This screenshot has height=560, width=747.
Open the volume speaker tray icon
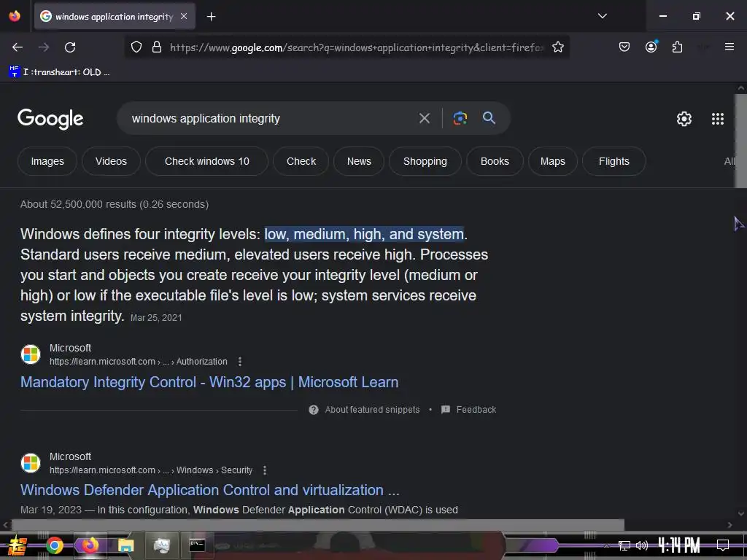[642, 545]
